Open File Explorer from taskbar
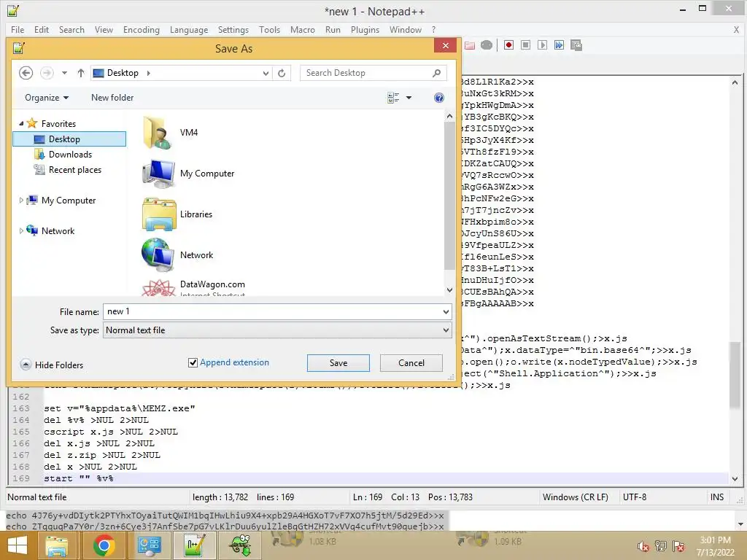The image size is (747, 560). tap(57, 545)
